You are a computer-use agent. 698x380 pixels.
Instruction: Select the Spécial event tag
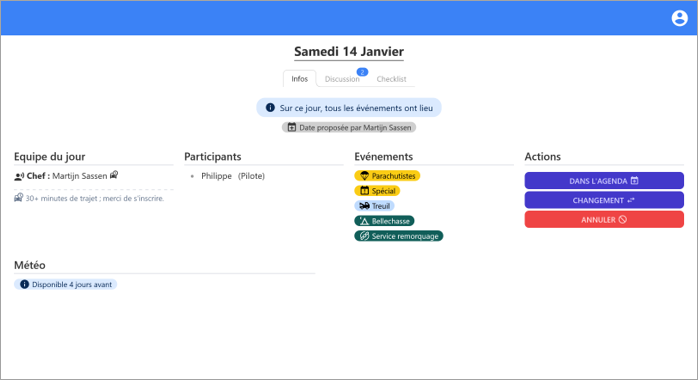click(x=377, y=191)
